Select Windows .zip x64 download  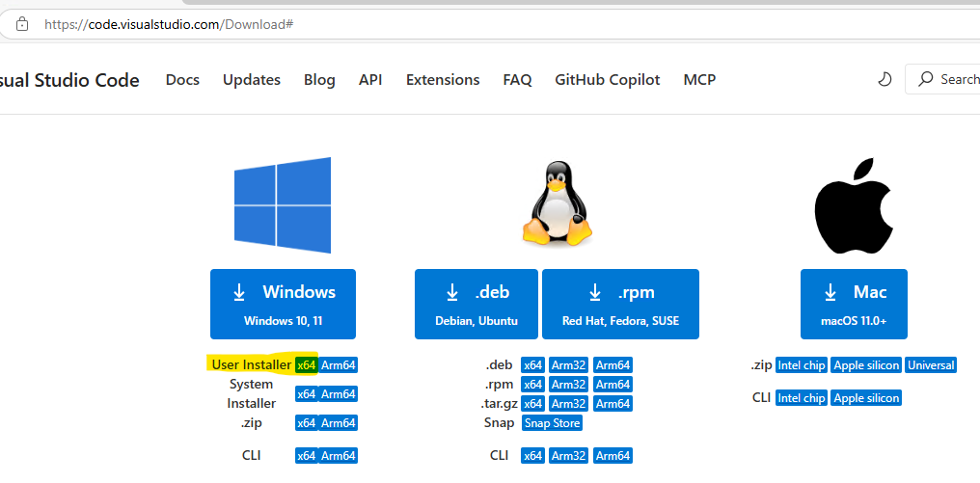307,423
